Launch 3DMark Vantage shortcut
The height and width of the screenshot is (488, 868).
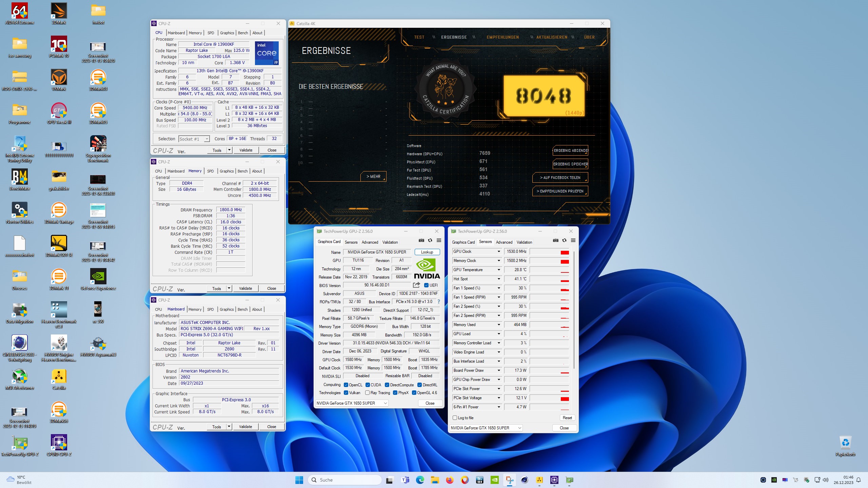coord(59,213)
